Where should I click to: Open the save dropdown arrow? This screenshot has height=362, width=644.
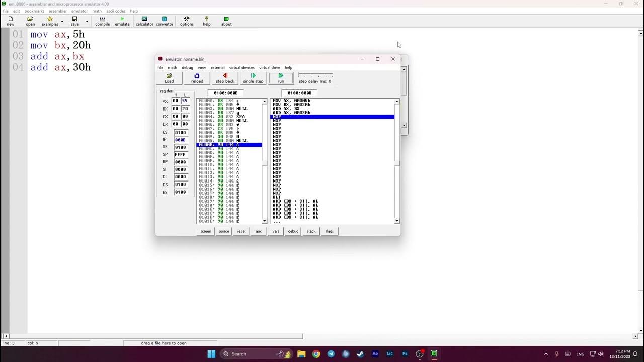pyautogui.click(x=87, y=21)
